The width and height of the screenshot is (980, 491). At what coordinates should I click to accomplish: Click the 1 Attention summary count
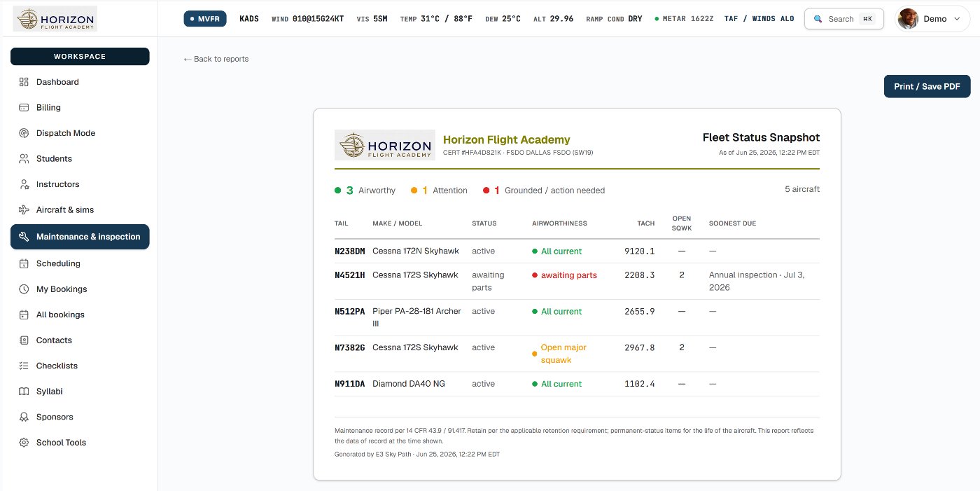click(439, 191)
